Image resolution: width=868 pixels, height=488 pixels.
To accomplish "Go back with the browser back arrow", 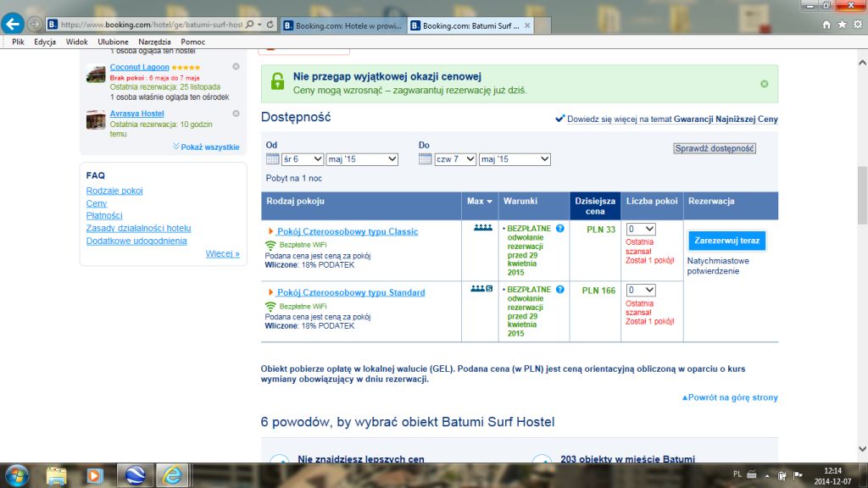I will [x=12, y=24].
